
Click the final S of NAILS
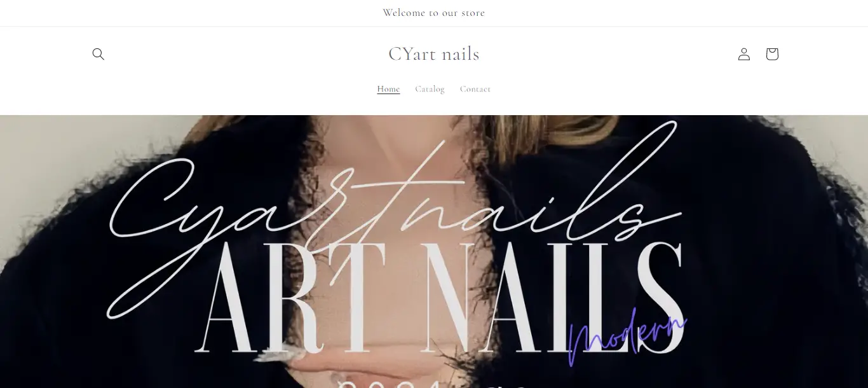coord(661,299)
